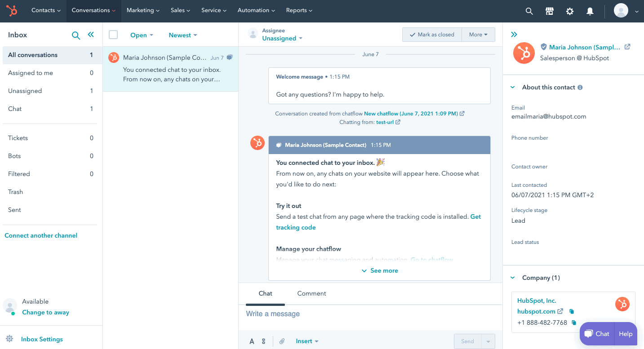Open Maria Johnson contact record external link icon
The height and width of the screenshot is (349, 644).
click(627, 47)
